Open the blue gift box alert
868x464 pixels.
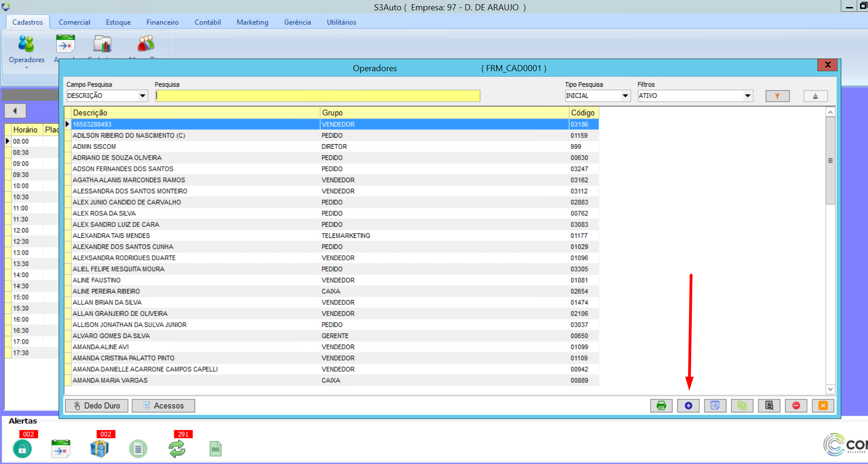99,449
